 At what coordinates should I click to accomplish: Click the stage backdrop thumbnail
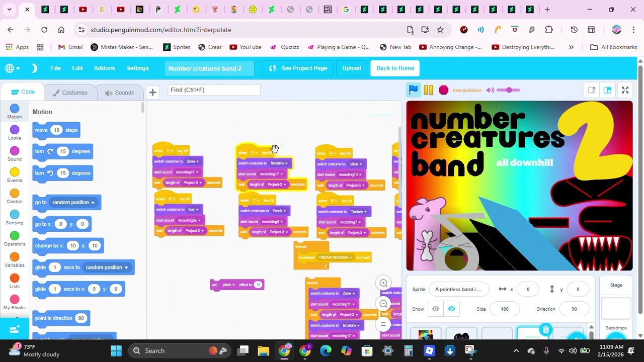[616, 308]
